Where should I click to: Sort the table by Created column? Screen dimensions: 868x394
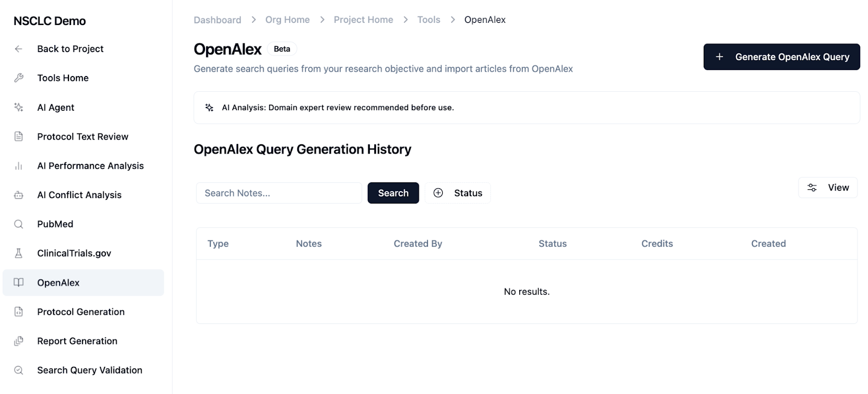(x=768, y=244)
